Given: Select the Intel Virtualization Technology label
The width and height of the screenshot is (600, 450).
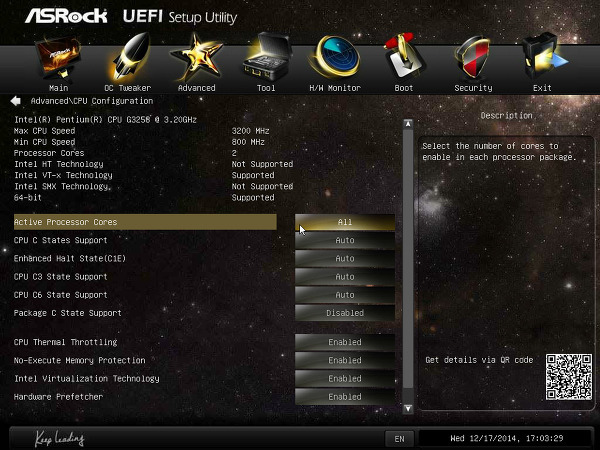Looking at the screenshot, I should (86, 378).
